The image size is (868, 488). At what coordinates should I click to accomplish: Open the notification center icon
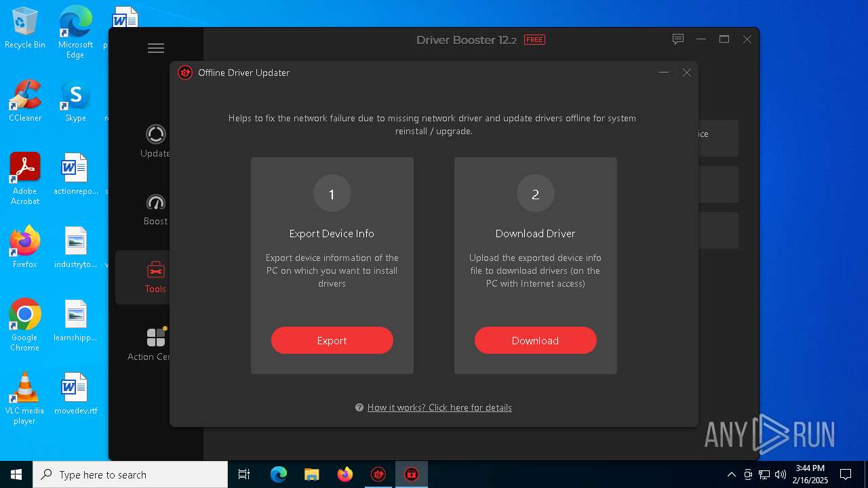click(x=846, y=474)
